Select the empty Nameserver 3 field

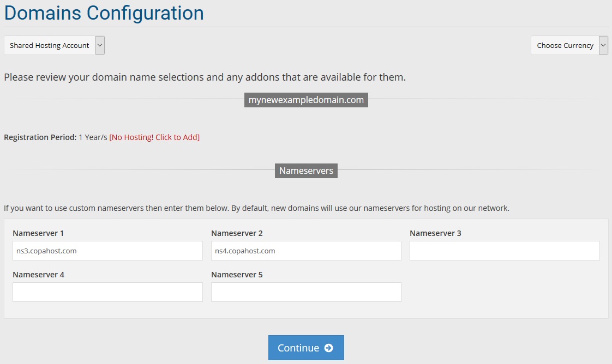[x=505, y=251]
